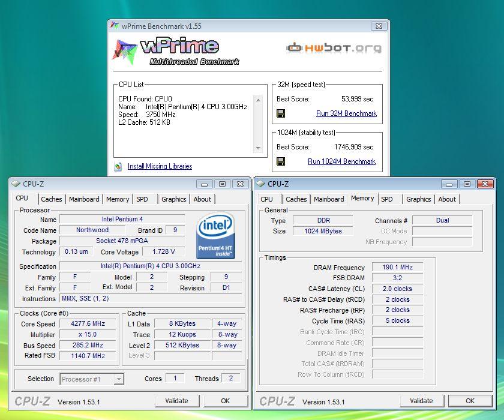Click the wPrime Multithreaded Benchmark logo
The height and width of the screenshot is (420, 504).
click(176, 51)
